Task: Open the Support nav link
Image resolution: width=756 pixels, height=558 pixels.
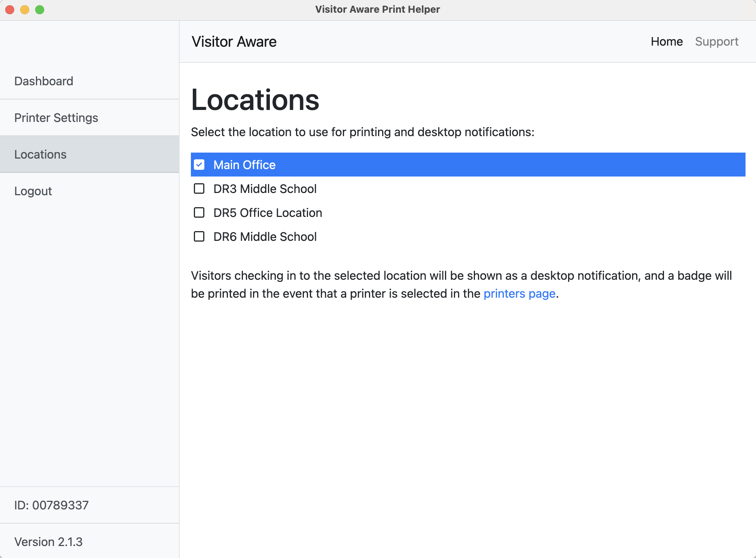Action: coord(716,42)
